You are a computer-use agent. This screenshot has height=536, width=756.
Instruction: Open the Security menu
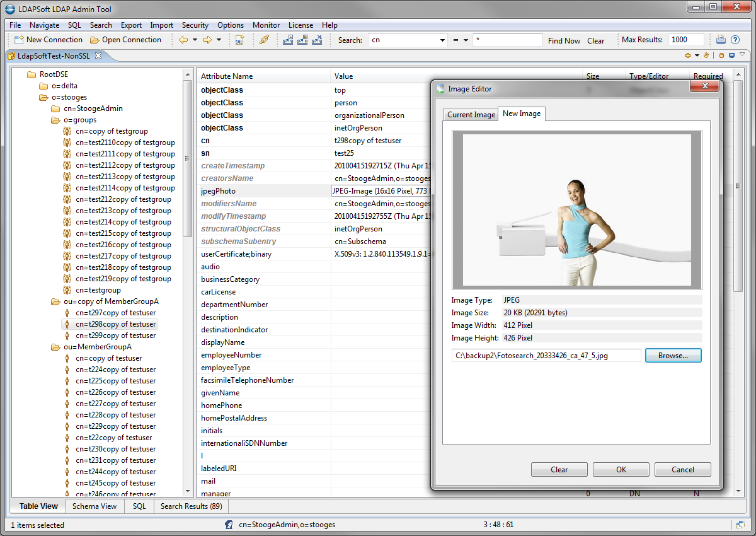coord(195,25)
